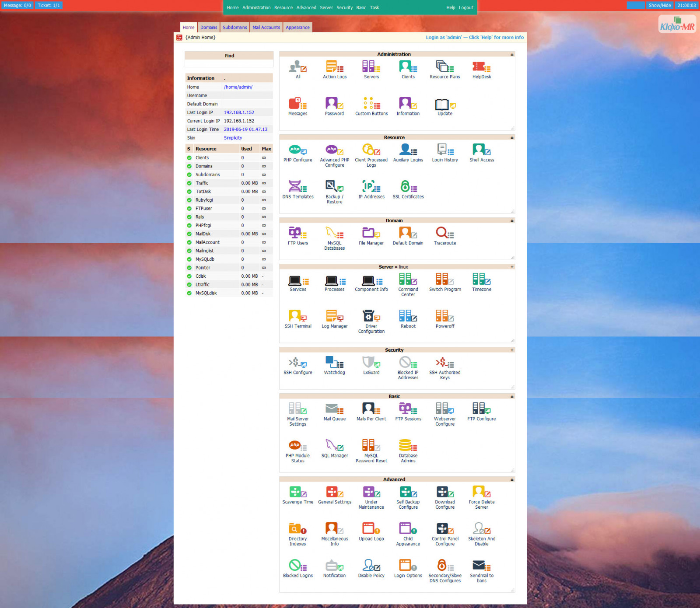Click the Find search field

pyautogui.click(x=229, y=63)
